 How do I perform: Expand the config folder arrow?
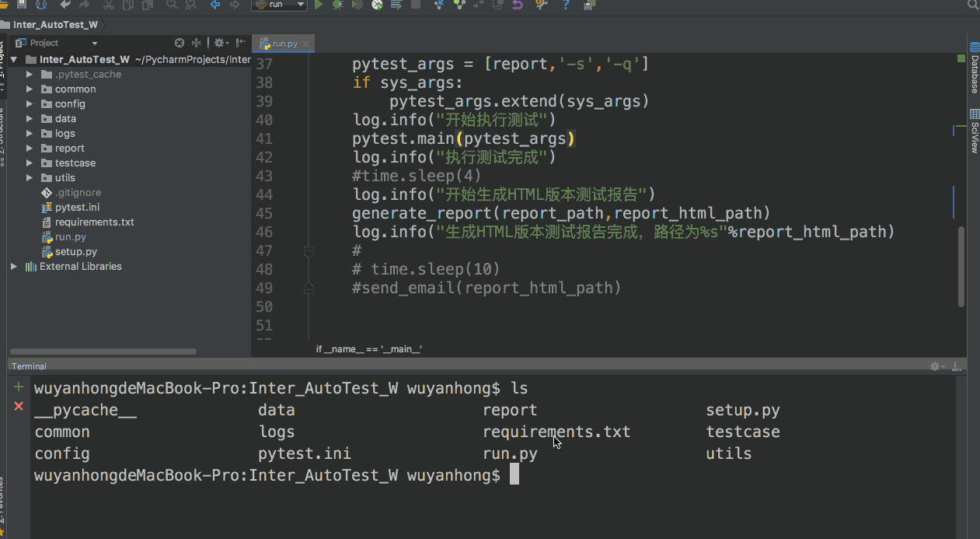[x=29, y=104]
